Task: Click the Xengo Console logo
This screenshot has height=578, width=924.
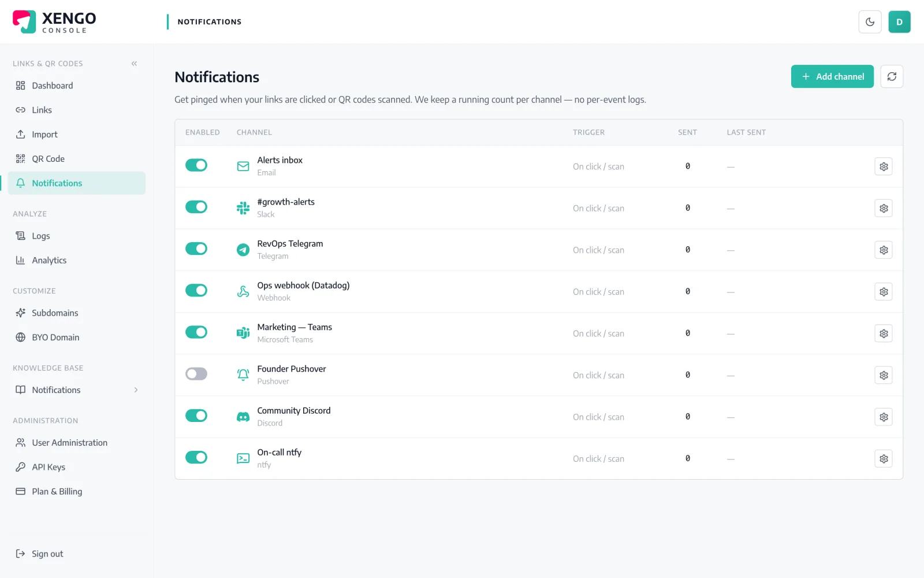Action: tap(54, 22)
